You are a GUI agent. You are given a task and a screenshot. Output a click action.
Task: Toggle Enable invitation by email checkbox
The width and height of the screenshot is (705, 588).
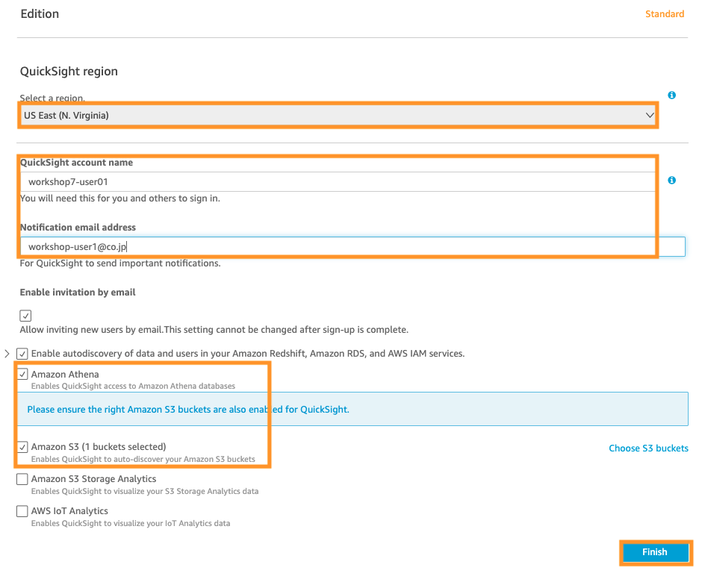pos(25,316)
